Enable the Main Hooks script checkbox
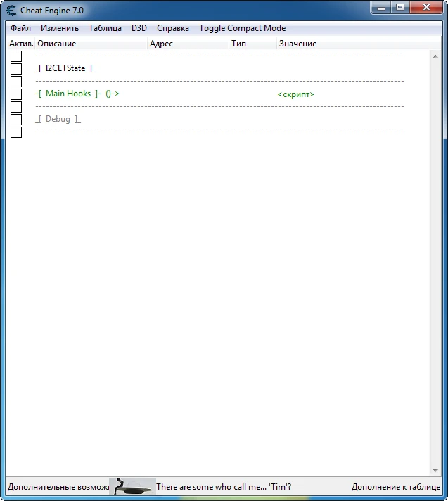The width and height of the screenshot is (448, 501). point(16,94)
